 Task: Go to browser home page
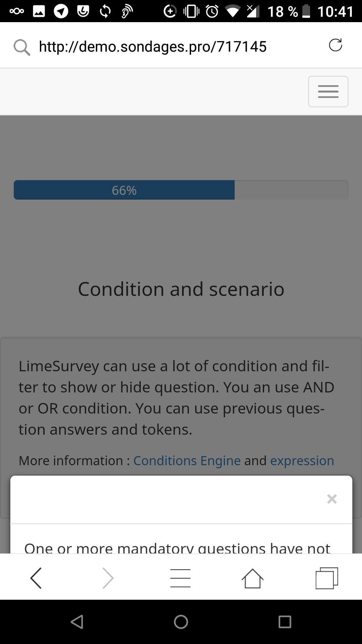click(x=252, y=578)
